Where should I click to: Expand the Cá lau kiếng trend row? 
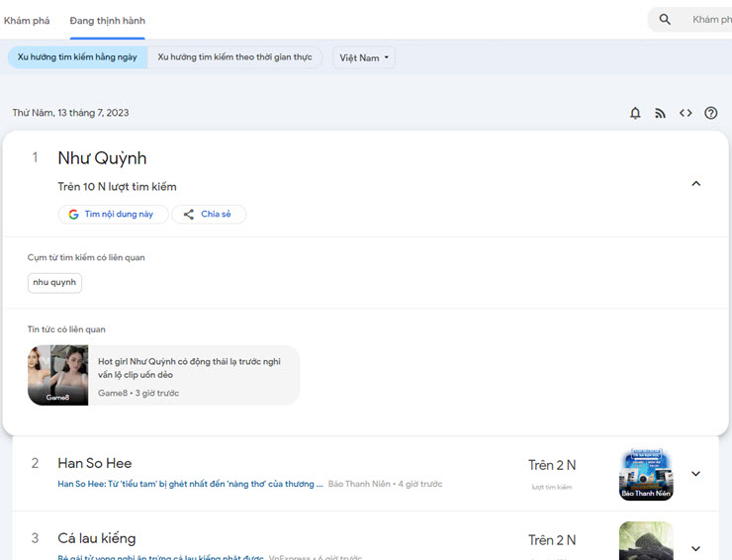695,549
